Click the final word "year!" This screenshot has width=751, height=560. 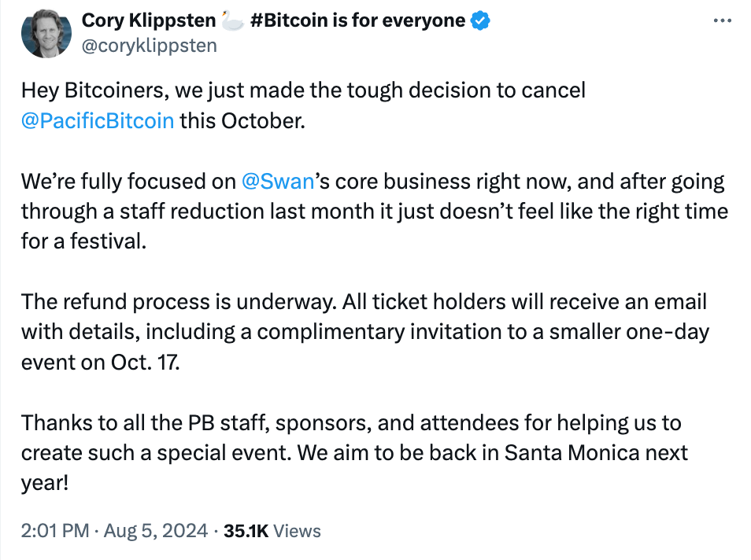tap(45, 484)
